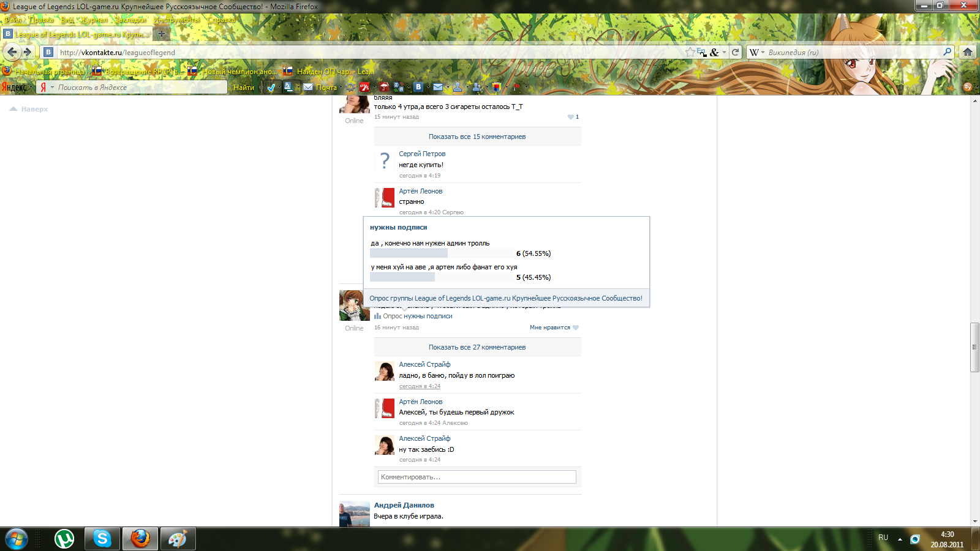
Task: Focus the Комментировать comment field
Action: coord(477,477)
